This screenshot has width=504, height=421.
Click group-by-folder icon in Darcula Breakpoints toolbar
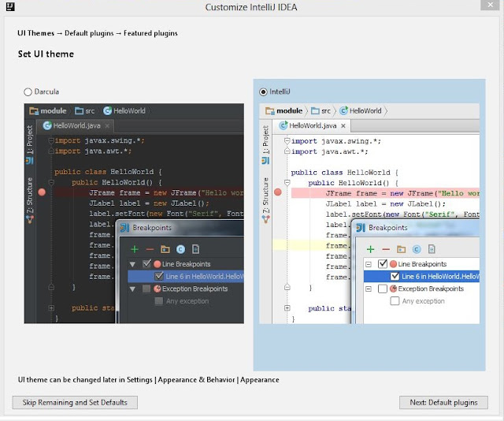point(165,249)
